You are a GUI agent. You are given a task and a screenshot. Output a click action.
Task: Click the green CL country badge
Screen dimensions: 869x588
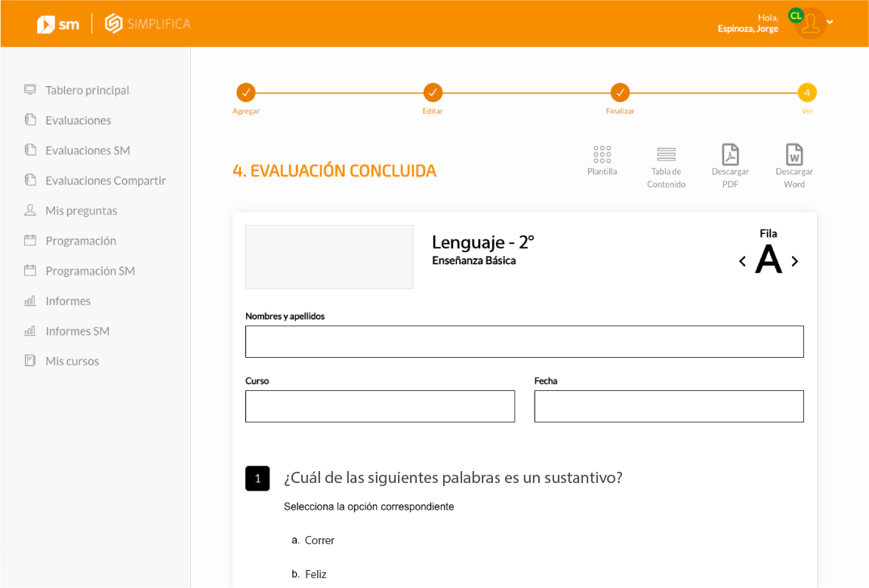(x=797, y=16)
